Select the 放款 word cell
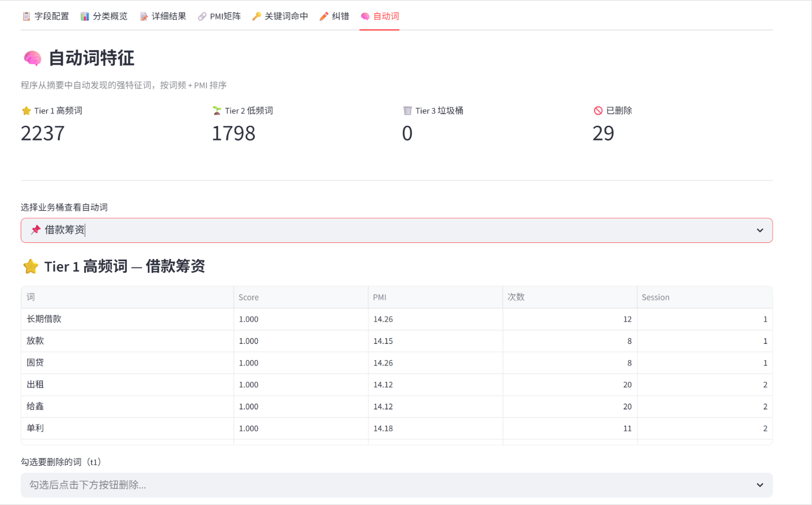Viewport: 812px width, 505px height. (127, 341)
